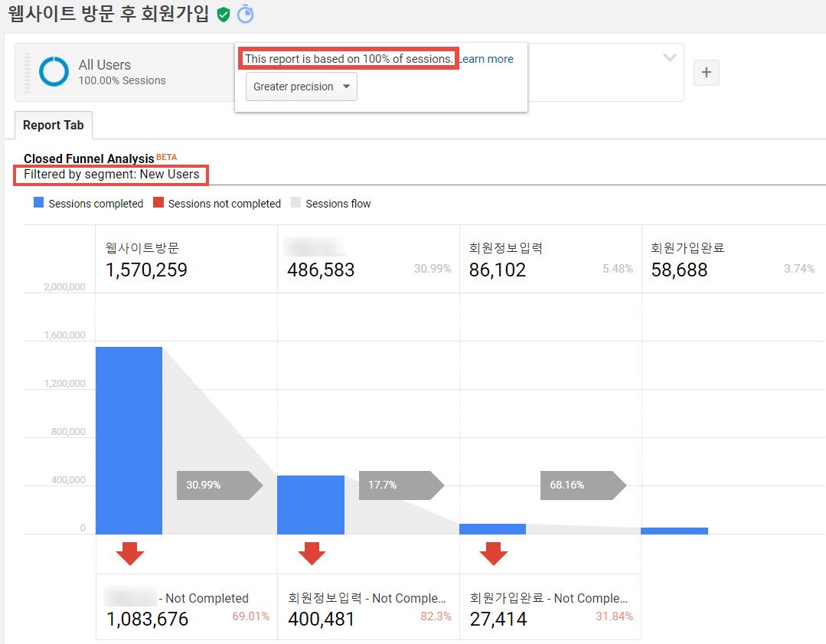Click red drop-off arrow above 1,083,676
826x644 pixels.
[x=130, y=554]
